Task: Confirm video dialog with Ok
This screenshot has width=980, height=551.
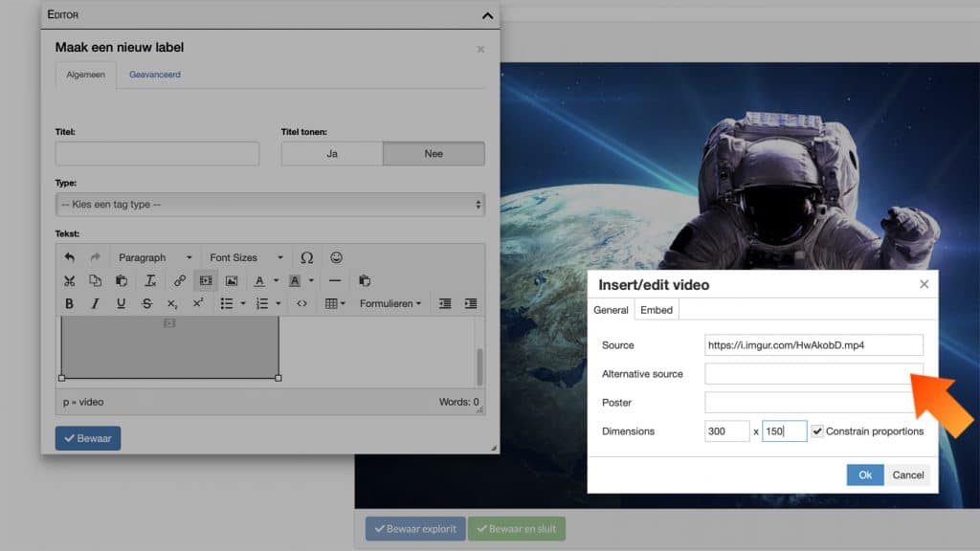Action: click(865, 474)
